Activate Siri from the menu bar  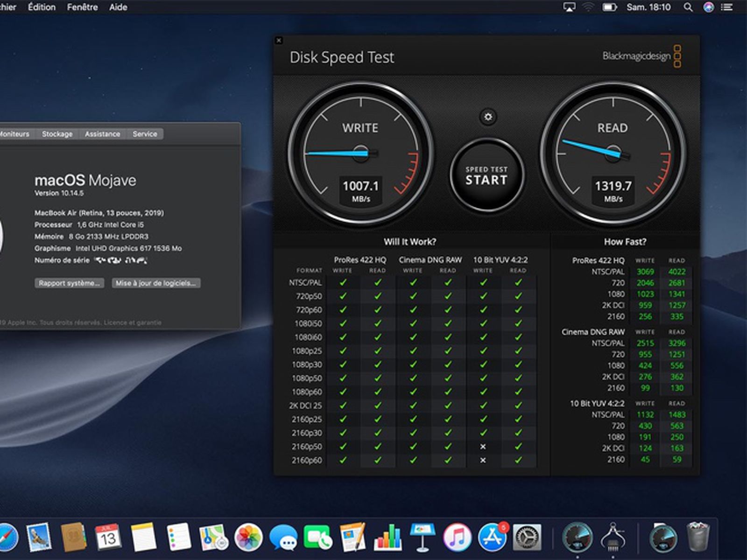click(x=708, y=7)
